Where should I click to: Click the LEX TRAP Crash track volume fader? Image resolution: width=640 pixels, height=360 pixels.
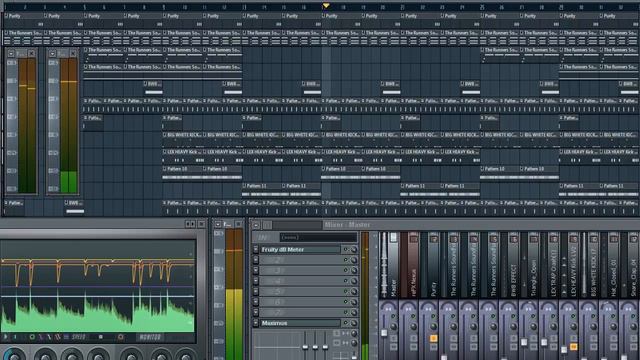(544, 342)
